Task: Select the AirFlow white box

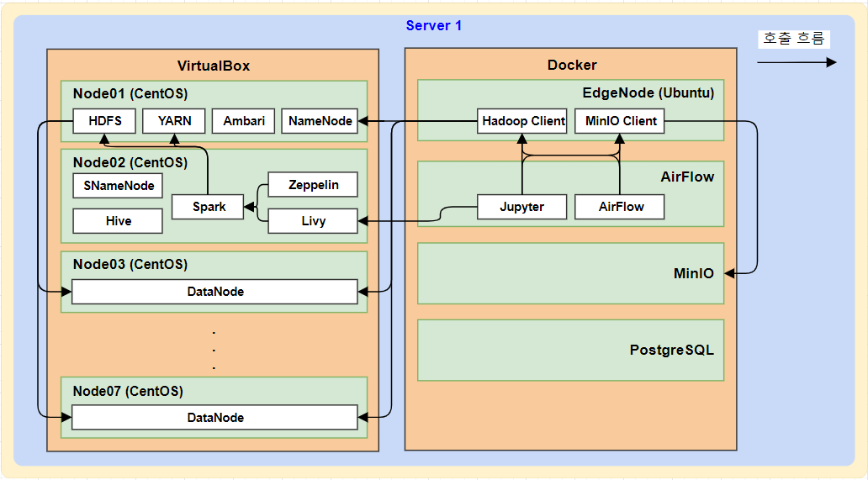Action: click(x=620, y=207)
